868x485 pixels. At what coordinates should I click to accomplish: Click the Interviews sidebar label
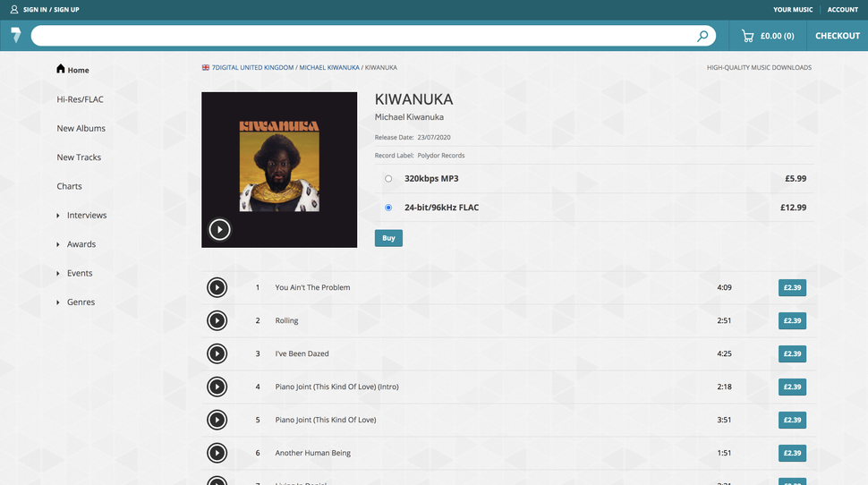[x=87, y=216]
